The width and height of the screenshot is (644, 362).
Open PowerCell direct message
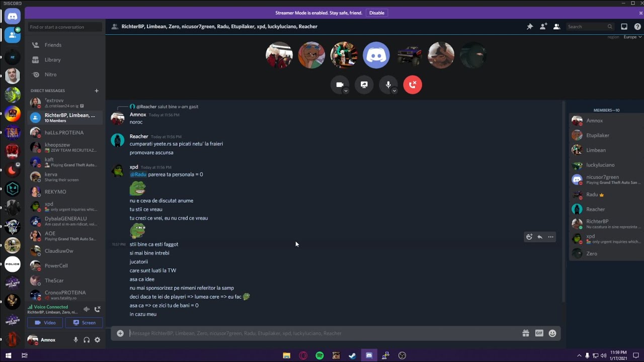[65, 265]
